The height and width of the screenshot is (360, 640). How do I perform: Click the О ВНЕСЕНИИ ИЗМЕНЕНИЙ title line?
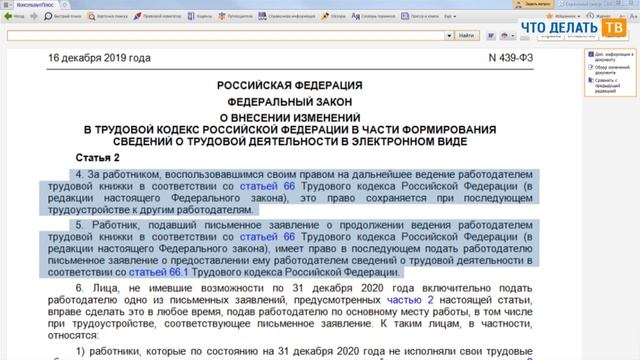pos(290,118)
